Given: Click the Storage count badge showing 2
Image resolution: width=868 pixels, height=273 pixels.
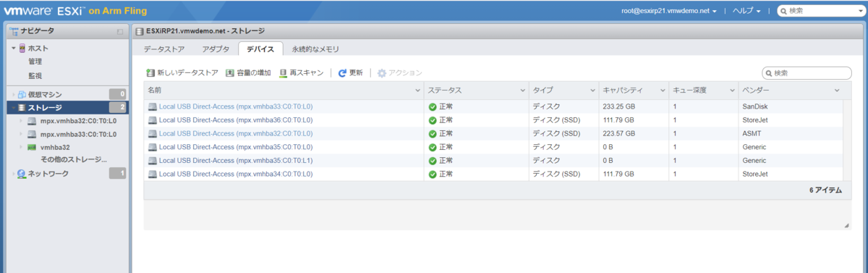Looking at the screenshot, I should click(x=118, y=108).
